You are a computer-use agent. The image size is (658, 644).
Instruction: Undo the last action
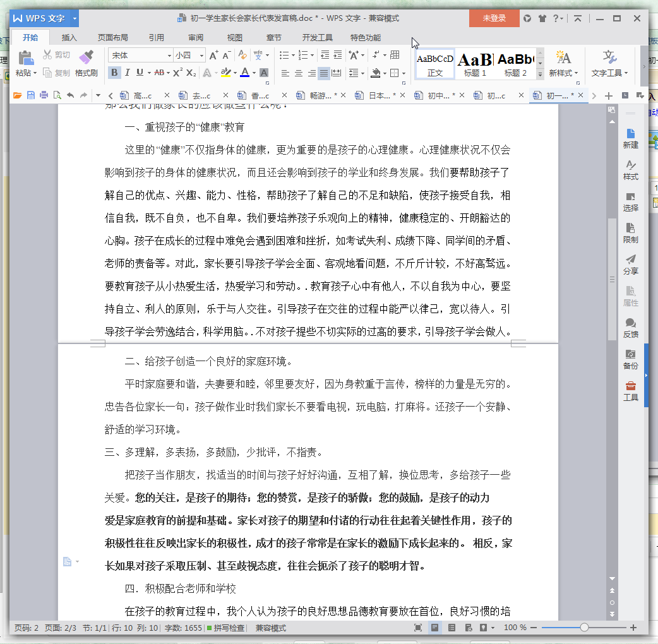coord(71,95)
